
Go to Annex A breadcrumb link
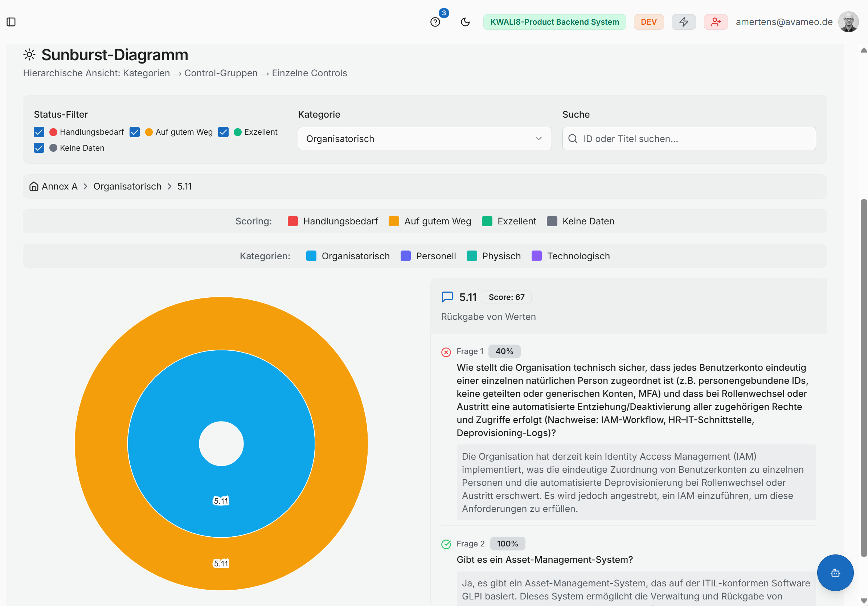tap(60, 187)
